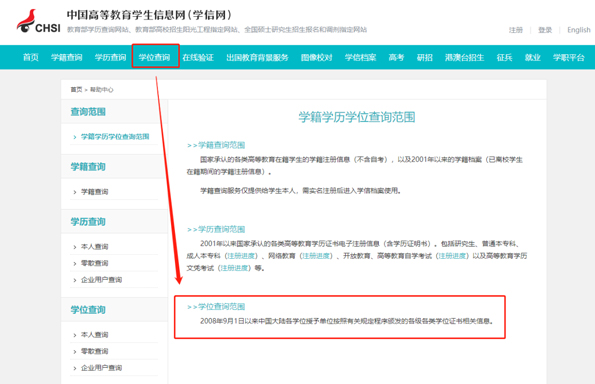Select 学位查询 in top navigation
The height and width of the screenshot is (384, 595).
pos(154,57)
